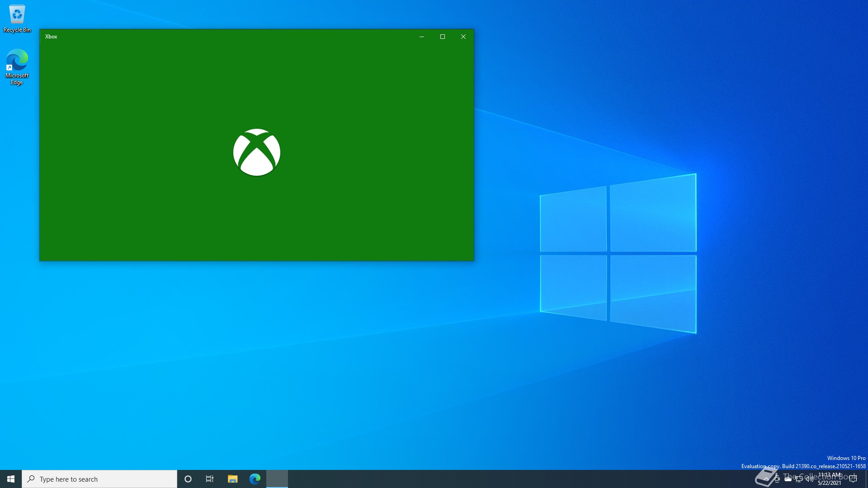
Task: Show hidden system tray icons
Action: [x=766, y=479]
